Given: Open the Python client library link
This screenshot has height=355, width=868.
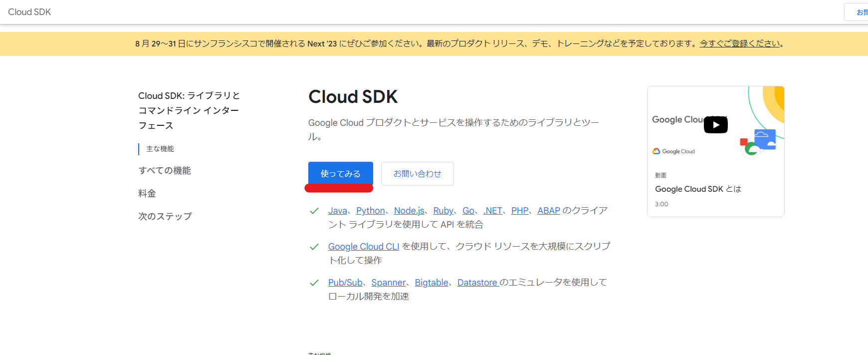Looking at the screenshot, I should coord(371,211).
